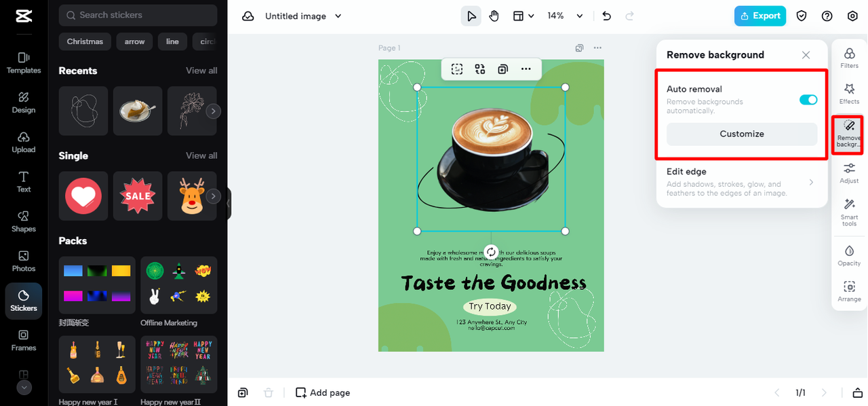Open the Frames panel
This screenshot has height=406, width=868.
click(x=24, y=340)
